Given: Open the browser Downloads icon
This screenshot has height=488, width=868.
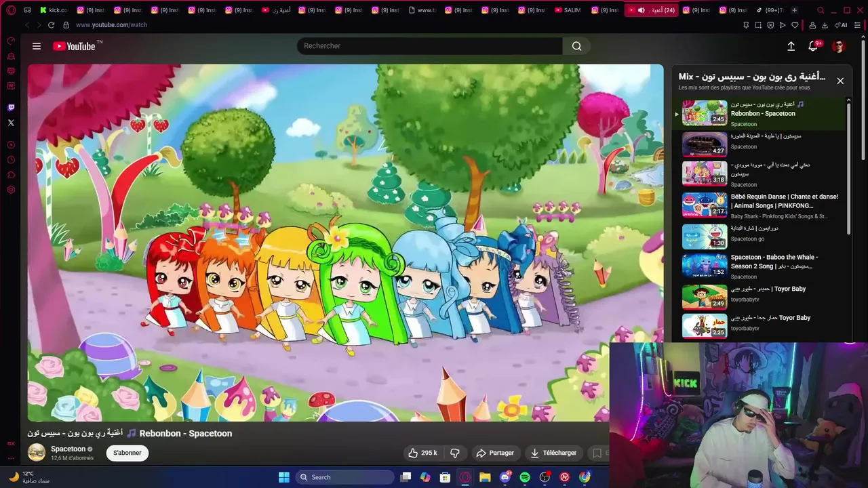Looking at the screenshot, I should click(x=825, y=25).
